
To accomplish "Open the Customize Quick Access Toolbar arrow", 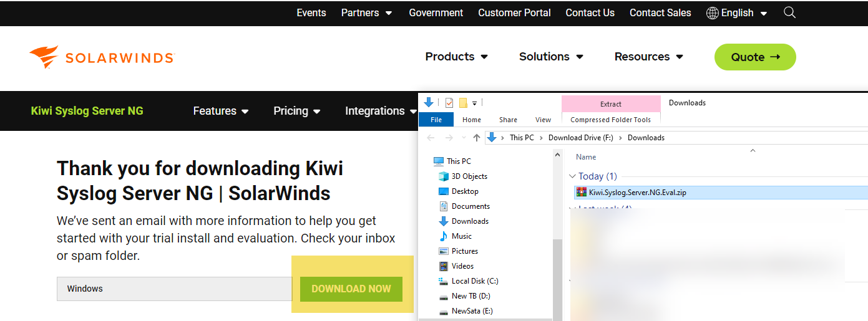I will point(474,103).
